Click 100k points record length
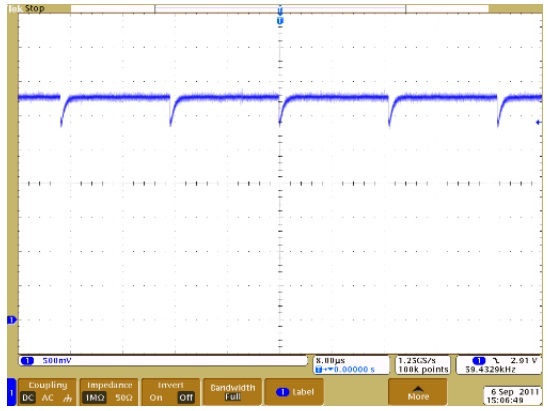 click(423, 369)
